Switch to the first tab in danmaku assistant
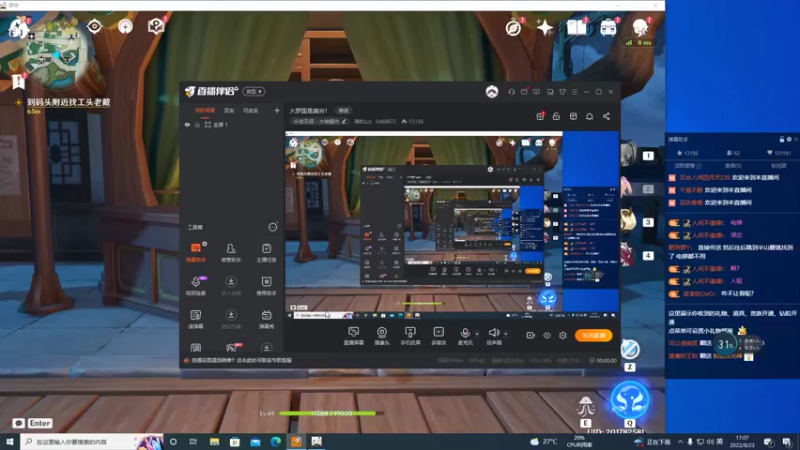The width and height of the screenshot is (800, 450). click(x=687, y=166)
